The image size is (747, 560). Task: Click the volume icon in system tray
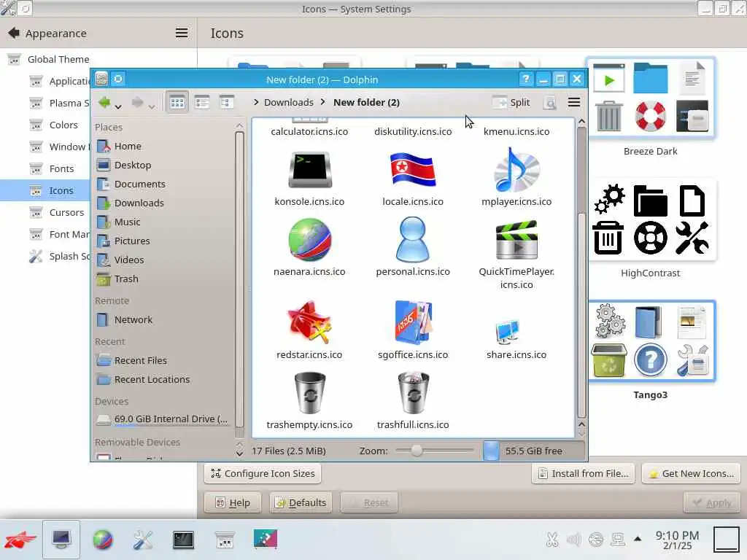coord(573,540)
